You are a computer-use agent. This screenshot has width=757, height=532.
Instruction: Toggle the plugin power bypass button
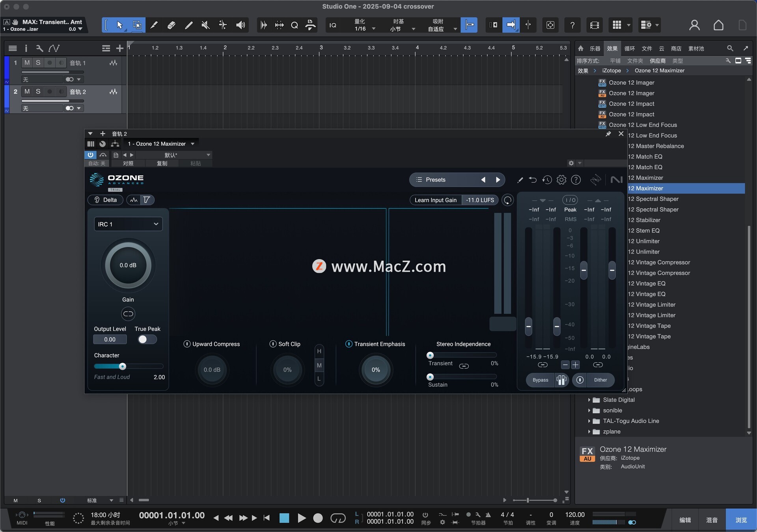[x=90, y=155]
